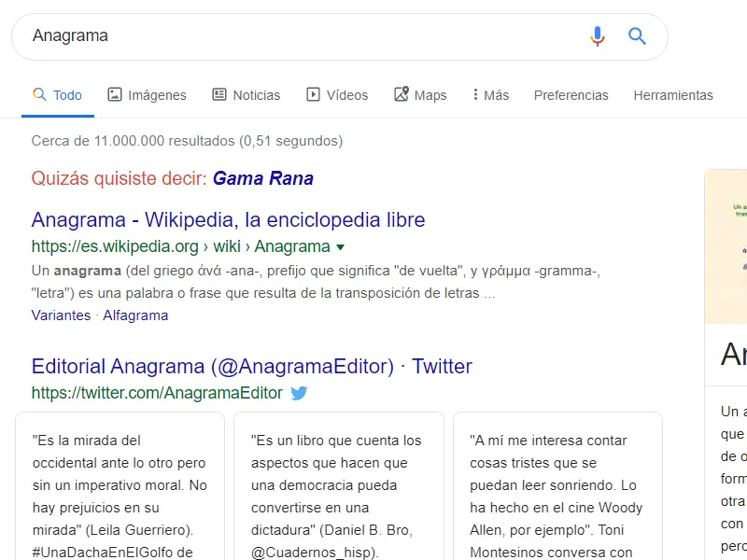Click the blue magnifier search button
The height and width of the screenshot is (560, 747).
pyautogui.click(x=637, y=36)
